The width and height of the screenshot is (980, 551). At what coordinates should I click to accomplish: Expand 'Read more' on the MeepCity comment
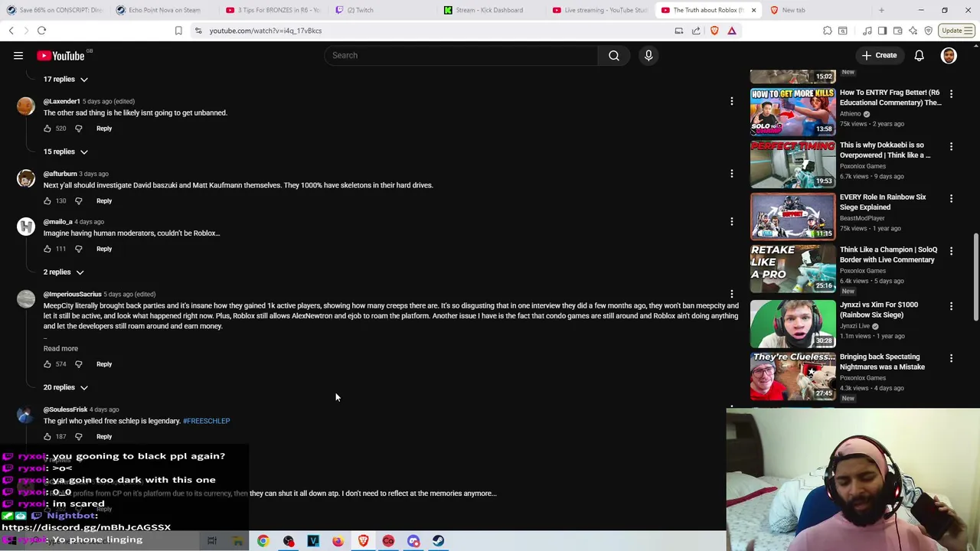(x=60, y=348)
